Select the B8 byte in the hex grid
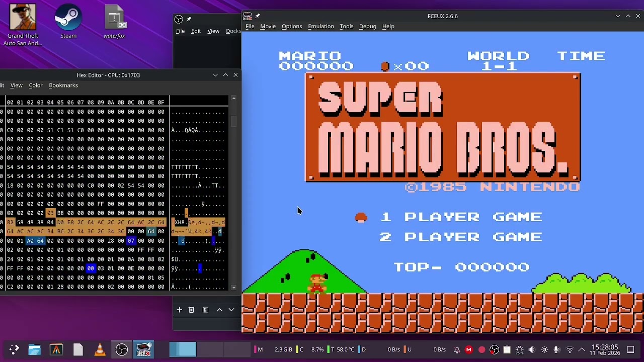644x362 pixels. tap(60, 213)
